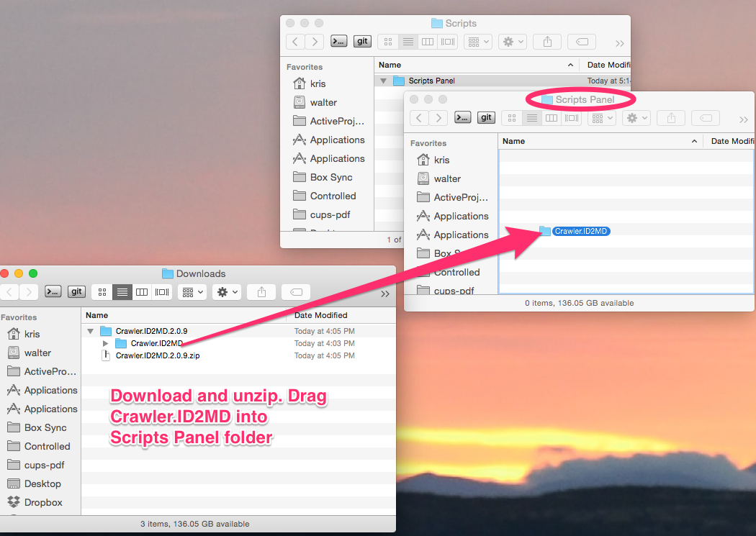Image resolution: width=756 pixels, height=536 pixels.
Task: Switch Downloads window to list view
Action: [x=122, y=292]
